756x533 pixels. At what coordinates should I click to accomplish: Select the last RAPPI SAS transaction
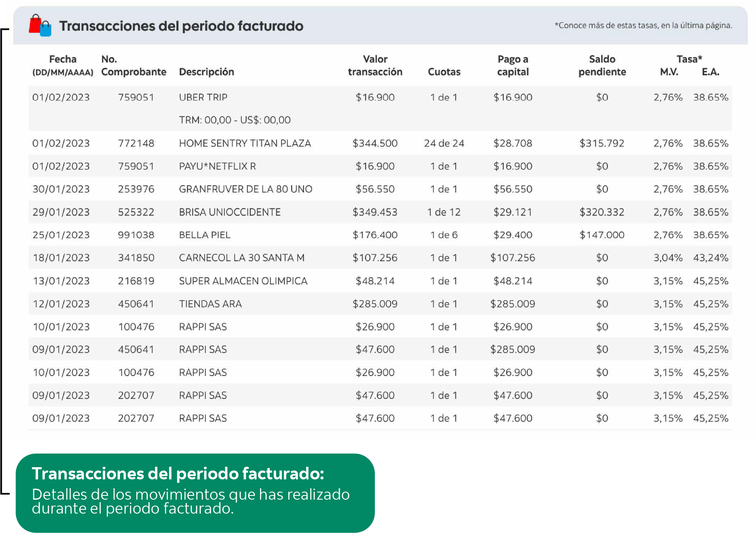click(203, 418)
